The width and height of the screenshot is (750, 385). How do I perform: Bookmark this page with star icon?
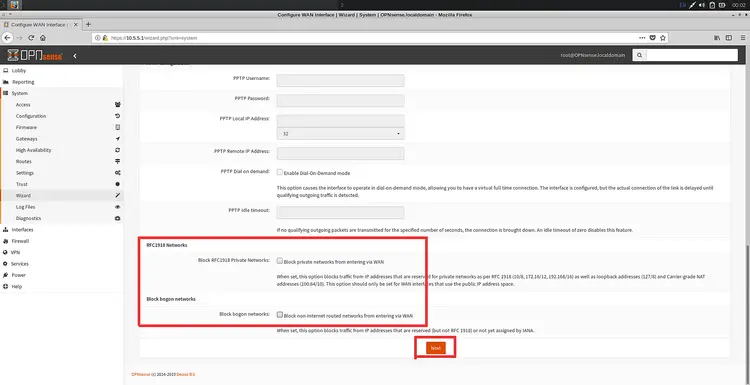click(663, 38)
